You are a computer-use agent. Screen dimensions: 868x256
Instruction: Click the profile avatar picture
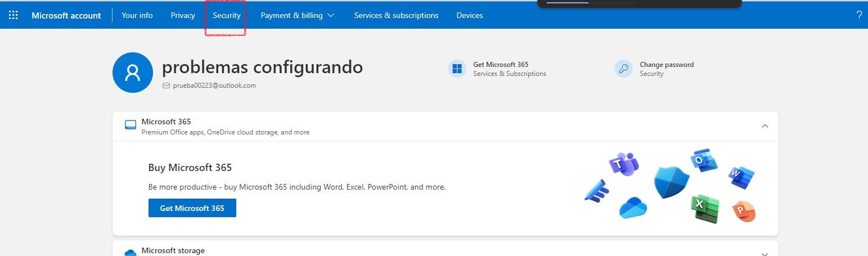point(133,73)
